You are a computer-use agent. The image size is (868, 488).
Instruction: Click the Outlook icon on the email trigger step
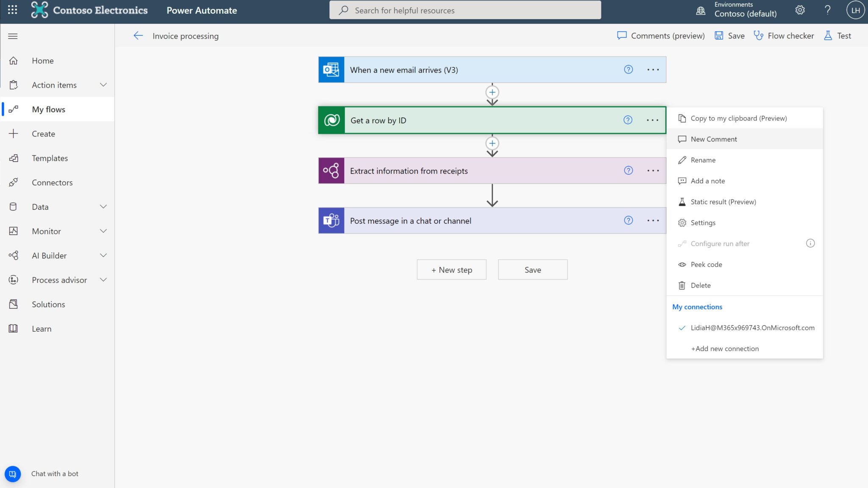(331, 69)
